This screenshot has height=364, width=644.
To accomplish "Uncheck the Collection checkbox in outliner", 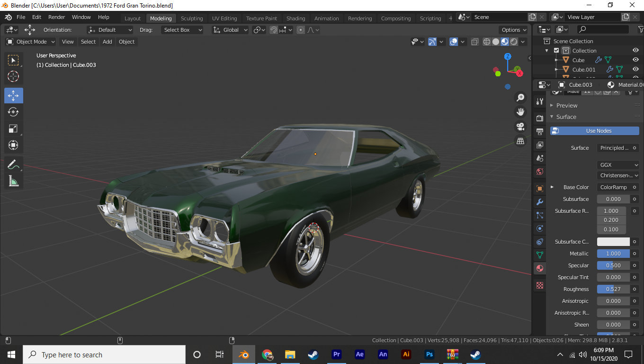I will tap(556, 51).
